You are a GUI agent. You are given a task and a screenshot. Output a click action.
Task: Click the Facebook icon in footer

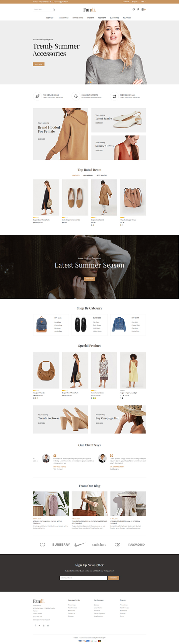click(x=35, y=625)
